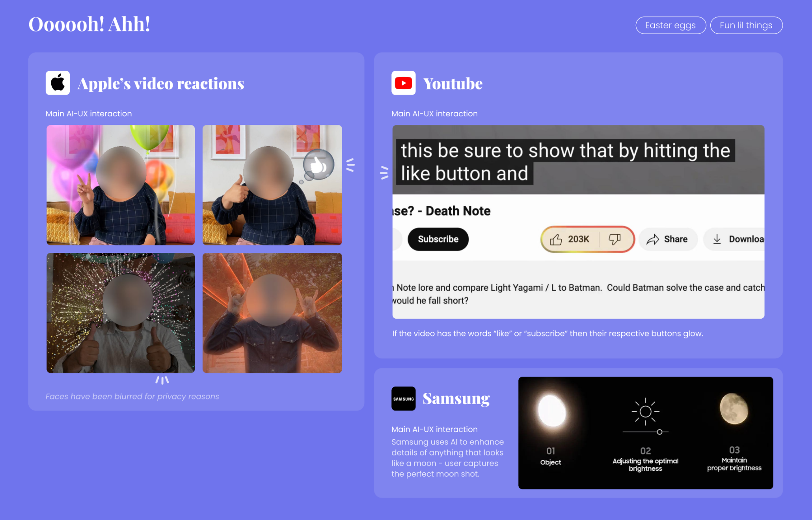Select the Easter eggs tag
The width and height of the screenshot is (812, 520).
670,25
